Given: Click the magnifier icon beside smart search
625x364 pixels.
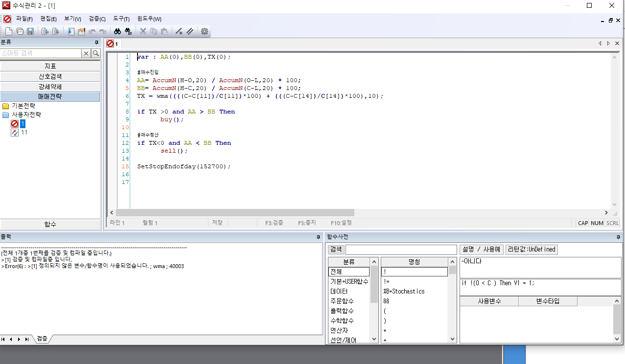Looking at the screenshot, I should click(x=96, y=53).
